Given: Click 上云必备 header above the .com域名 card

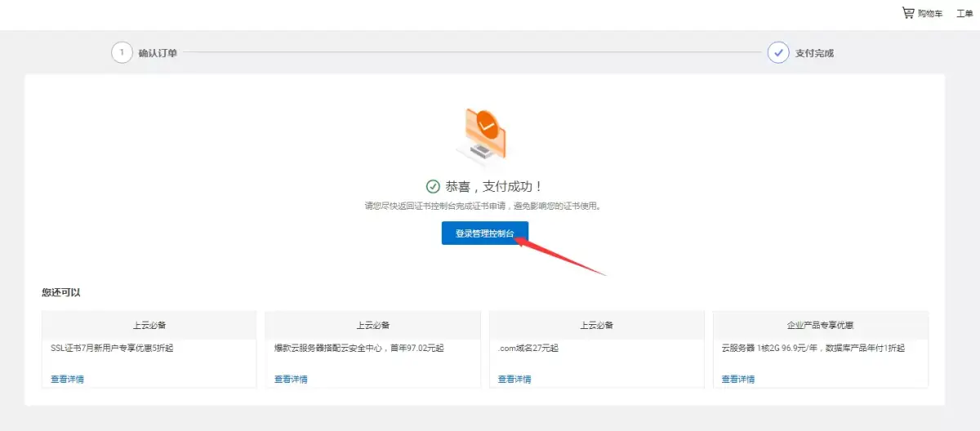Looking at the screenshot, I should click(x=596, y=325).
